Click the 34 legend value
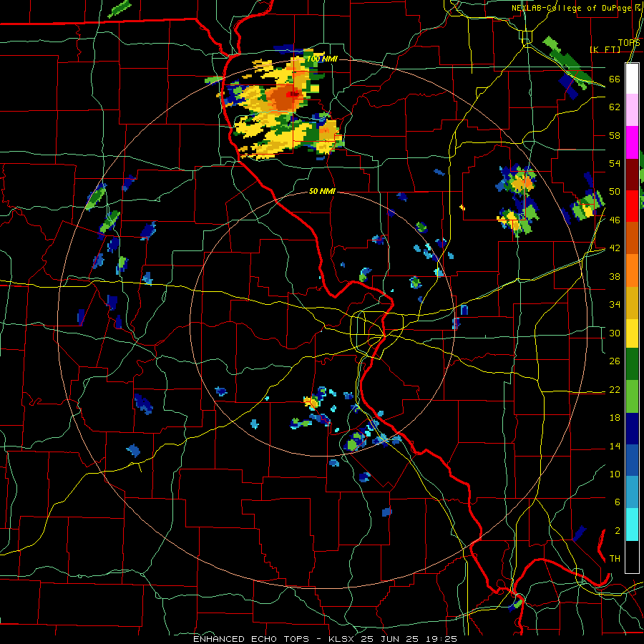Screen dimensions: 644x644 point(615,304)
